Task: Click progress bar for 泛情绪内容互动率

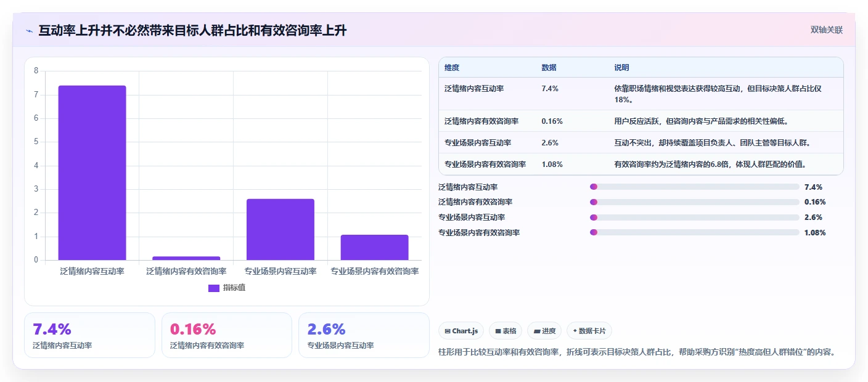Action: coord(695,187)
